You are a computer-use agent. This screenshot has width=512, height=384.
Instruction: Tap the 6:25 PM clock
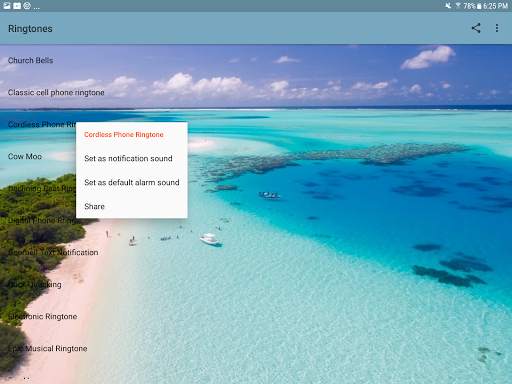496,6
